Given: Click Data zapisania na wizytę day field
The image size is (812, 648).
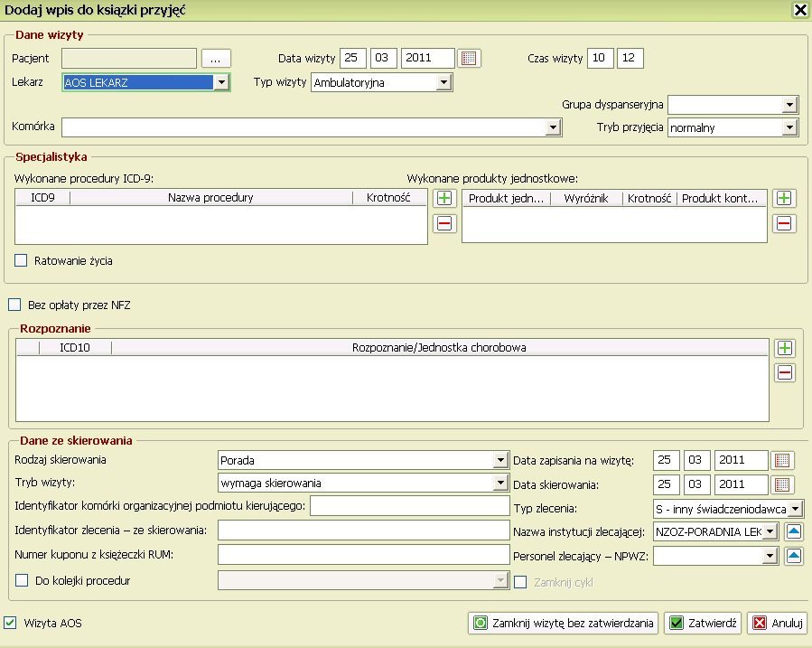Looking at the screenshot, I should pos(667,460).
